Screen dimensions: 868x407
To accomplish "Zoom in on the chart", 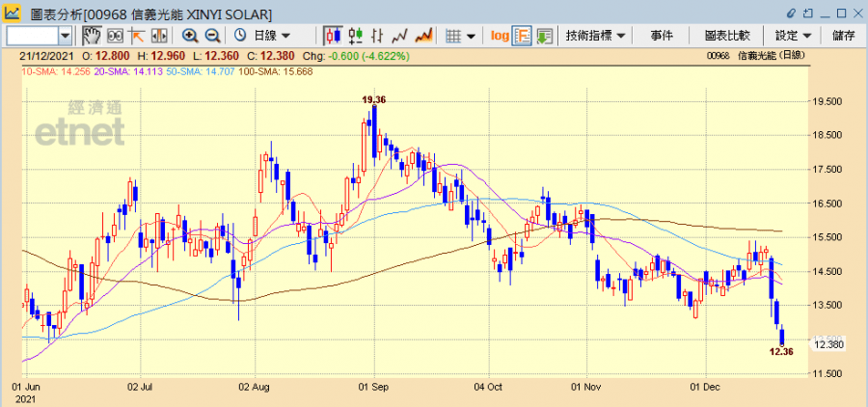I will point(190,36).
